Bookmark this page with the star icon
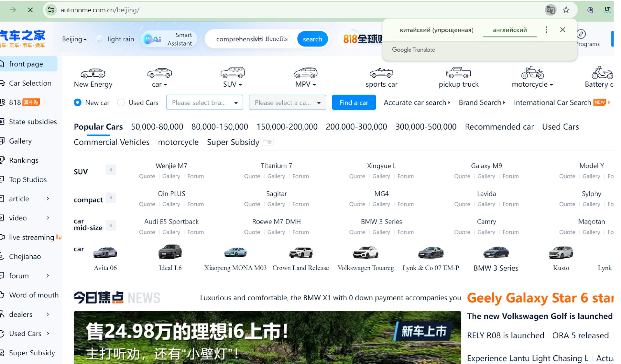Image resolution: width=621 pixels, height=364 pixels. point(566,10)
